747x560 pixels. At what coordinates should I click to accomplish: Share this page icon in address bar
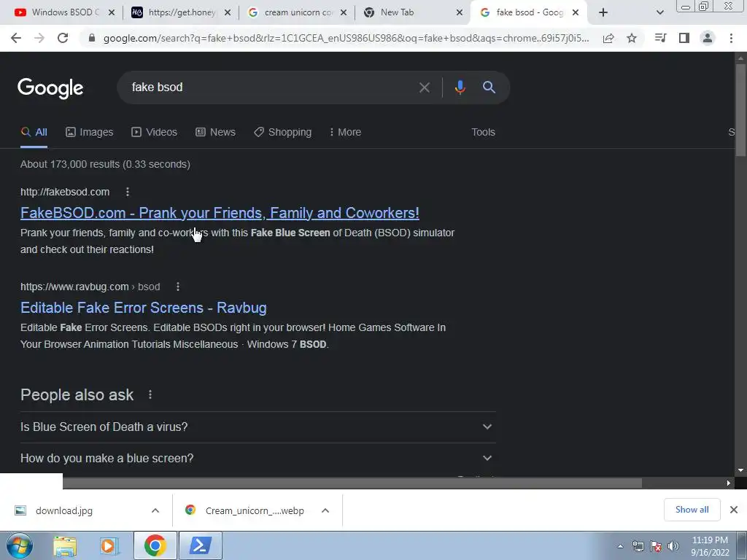(608, 38)
